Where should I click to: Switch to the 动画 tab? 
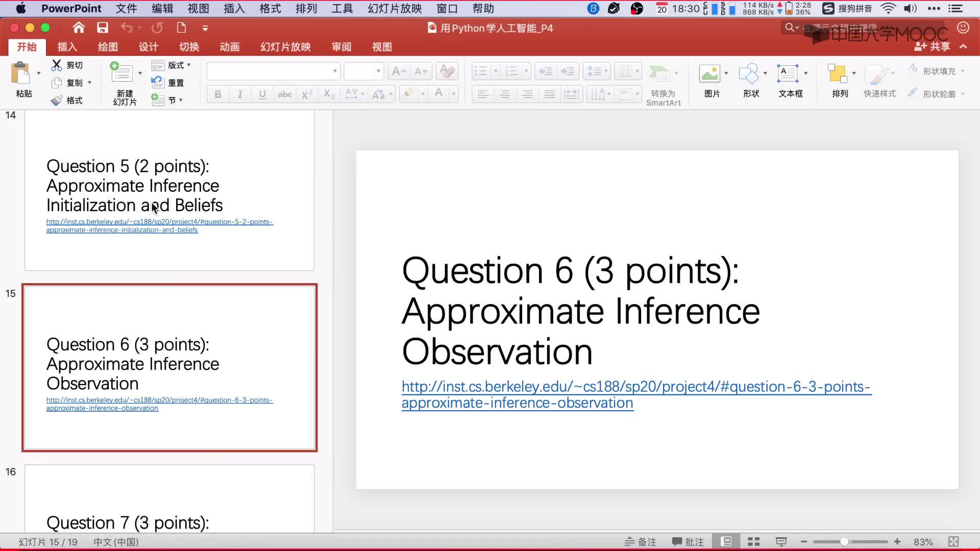[x=230, y=47]
